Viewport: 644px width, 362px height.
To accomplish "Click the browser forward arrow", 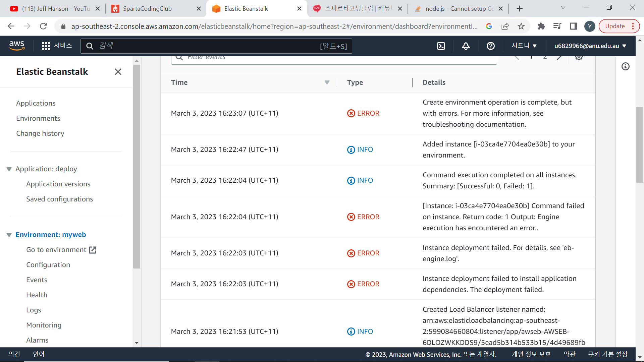I will (27, 26).
